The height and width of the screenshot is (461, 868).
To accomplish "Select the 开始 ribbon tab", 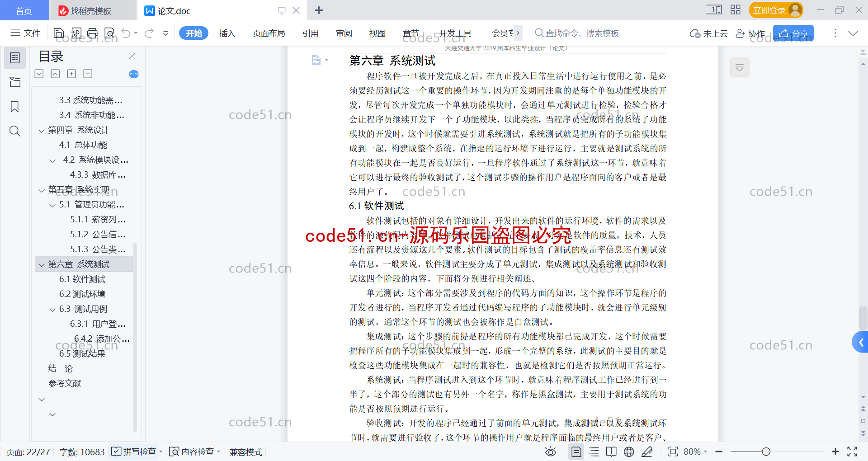I will (193, 33).
